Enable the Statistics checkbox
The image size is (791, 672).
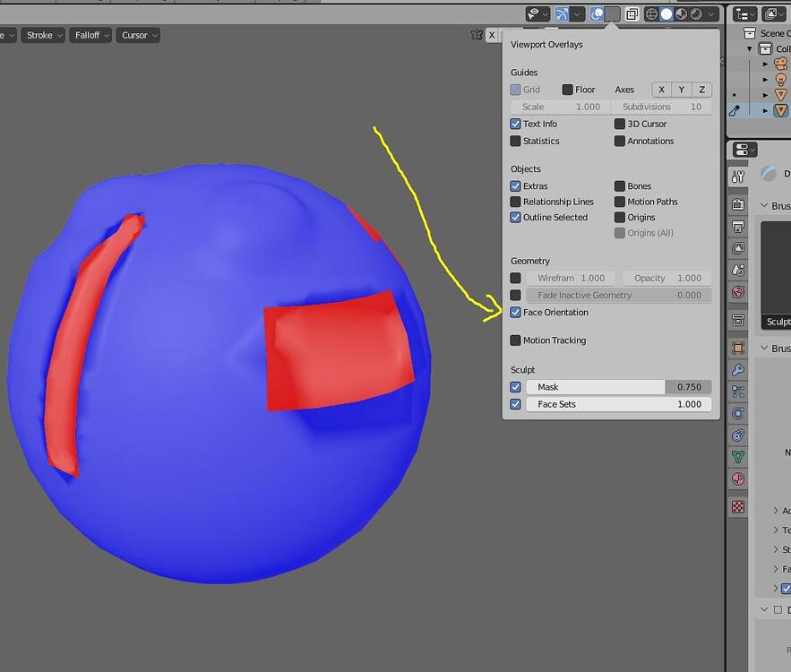tap(515, 141)
